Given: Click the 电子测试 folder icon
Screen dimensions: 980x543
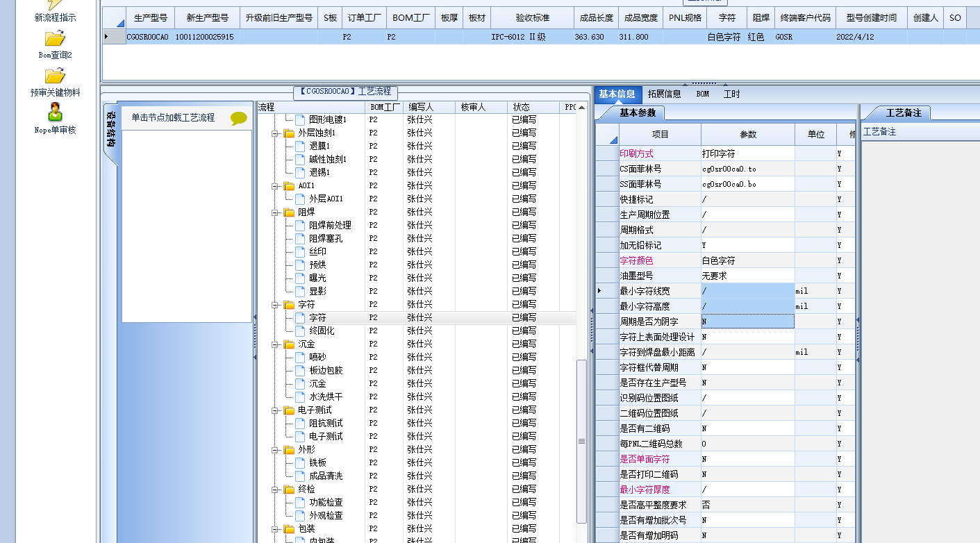Looking at the screenshot, I should (x=289, y=410).
